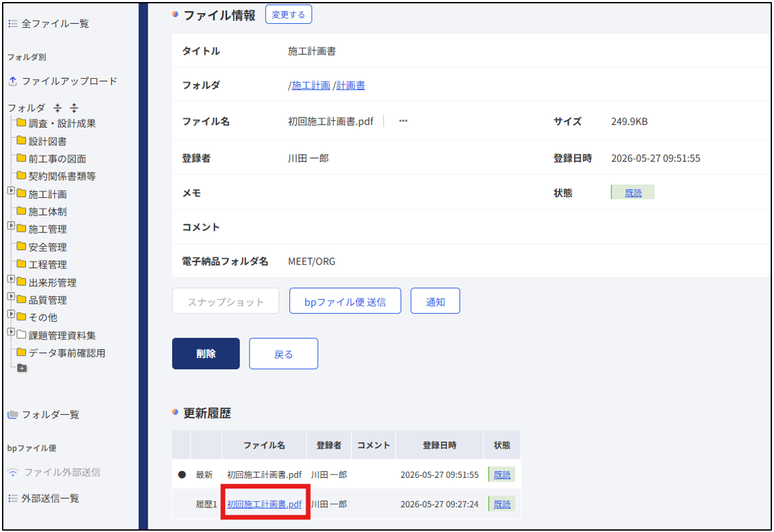The height and width of the screenshot is (532, 774).
Task: Click the ファイルアップロード upload icon
Action: click(x=13, y=81)
